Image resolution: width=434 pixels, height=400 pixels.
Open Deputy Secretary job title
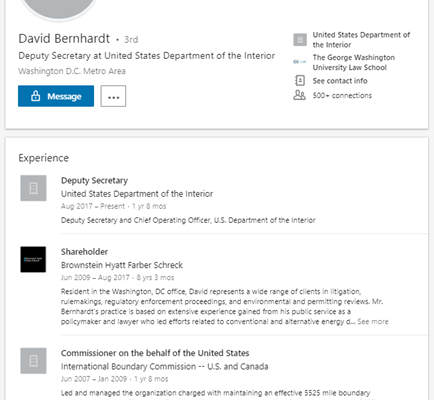tap(94, 181)
